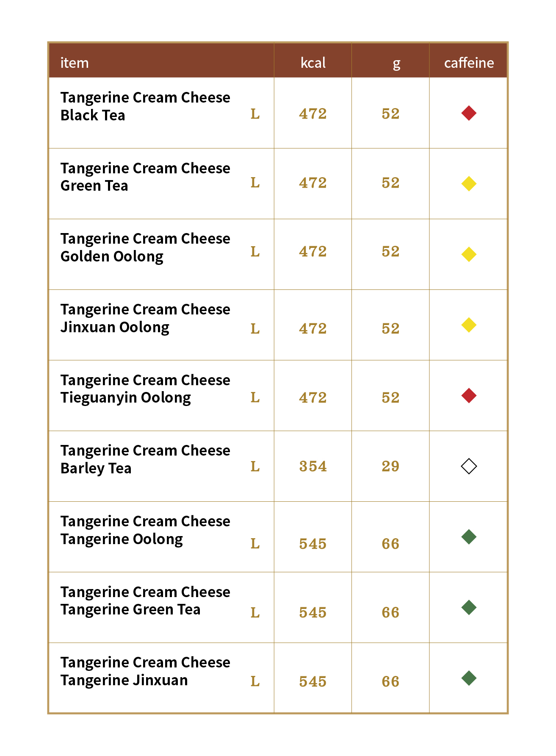The width and height of the screenshot is (556, 756).
Task: Click the 354 kcal value
Action: click(x=313, y=467)
